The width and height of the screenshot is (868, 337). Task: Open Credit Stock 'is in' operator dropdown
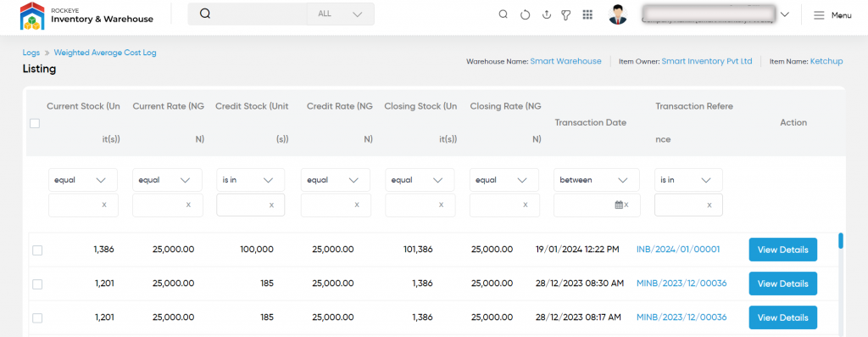(x=251, y=180)
